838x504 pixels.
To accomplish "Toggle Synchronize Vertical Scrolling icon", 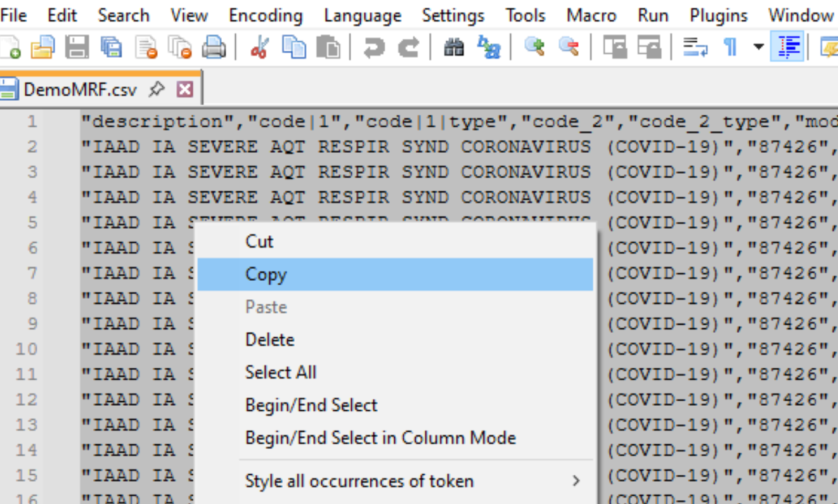I will point(615,47).
